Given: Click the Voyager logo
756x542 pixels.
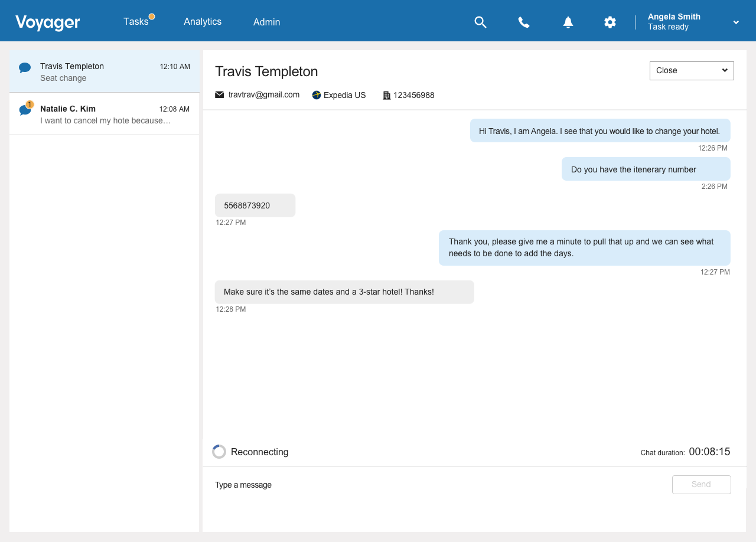Looking at the screenshot, I should point(48,22).
